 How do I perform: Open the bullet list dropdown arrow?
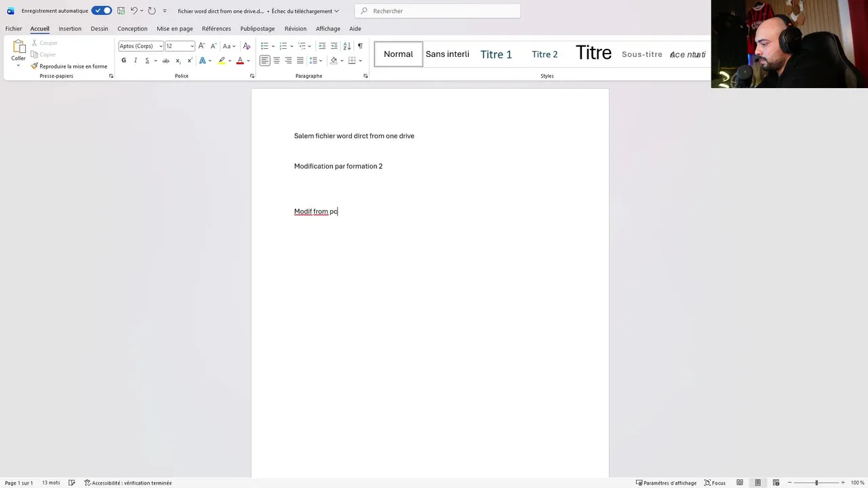272,46
